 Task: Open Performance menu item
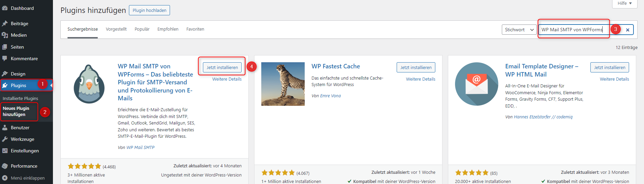pyautogui.click(x=26, y=166)
